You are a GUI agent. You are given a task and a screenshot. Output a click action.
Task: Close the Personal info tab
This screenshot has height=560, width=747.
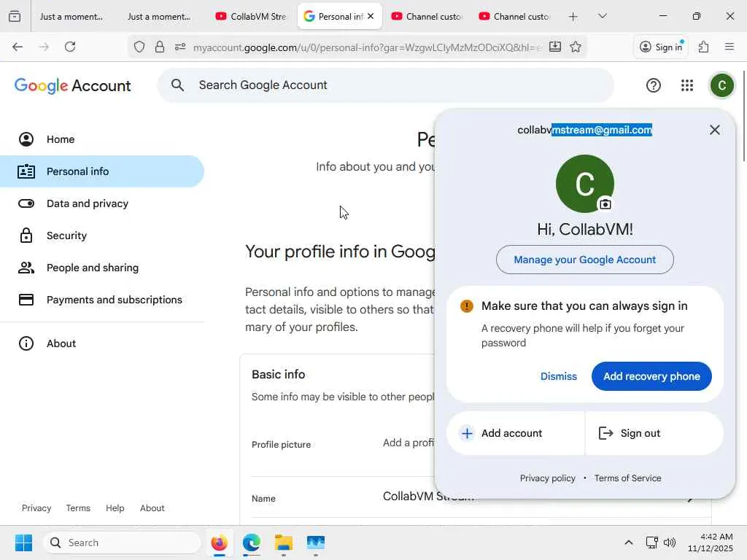tap(371, 16)
